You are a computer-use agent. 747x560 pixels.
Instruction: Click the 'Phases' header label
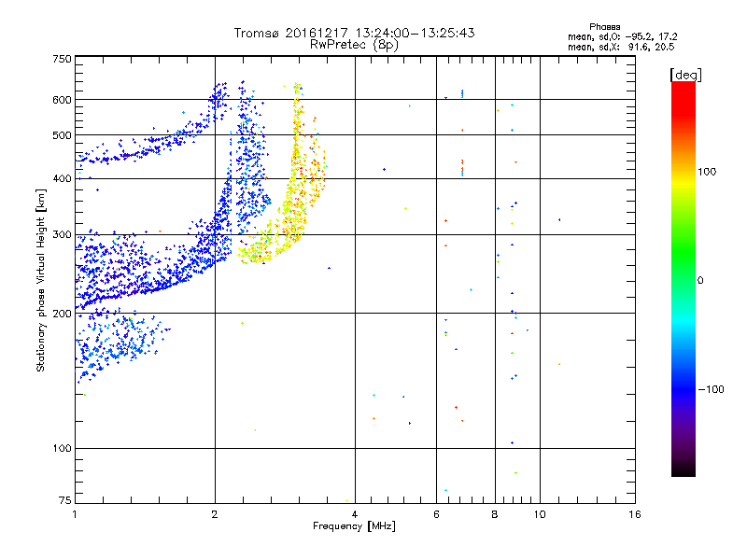point(604,27)
